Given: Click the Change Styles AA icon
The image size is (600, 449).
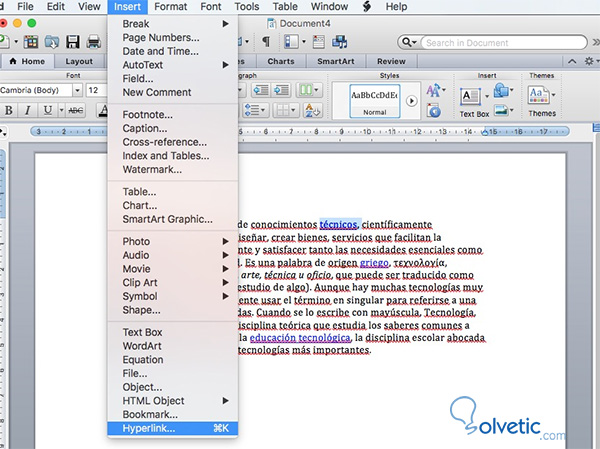Looking at the screenshot, I should click(x=433, y=90).
